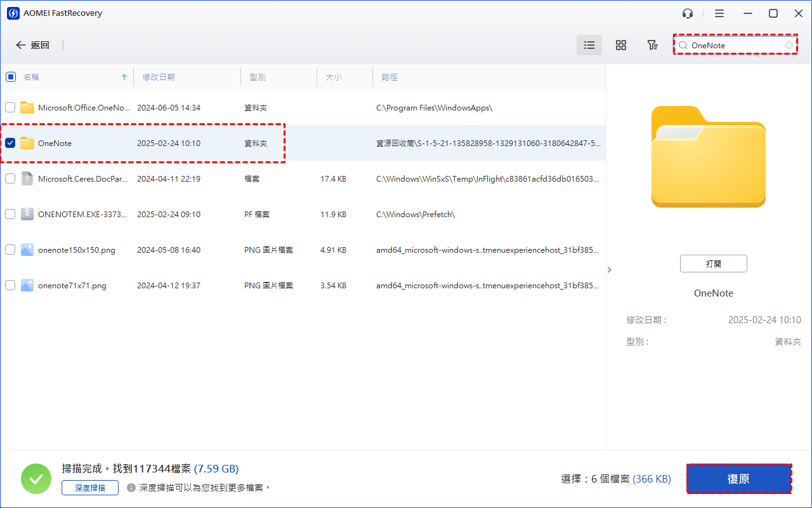The height and width of the screenshot is (508, 812).
Task: Check the Microsoft.Office.OneNo... folder checkbox
Action: 10,107
